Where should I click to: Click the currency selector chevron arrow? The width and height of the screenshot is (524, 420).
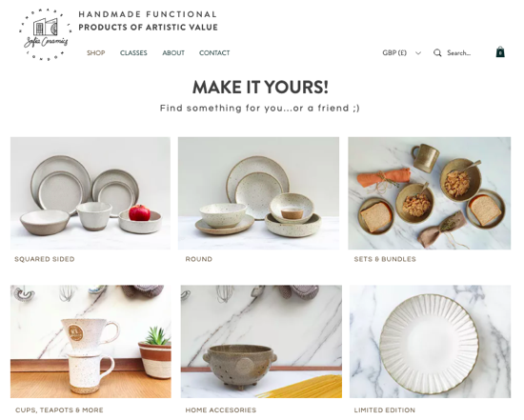pyautogui.click(x=418, y=53)
